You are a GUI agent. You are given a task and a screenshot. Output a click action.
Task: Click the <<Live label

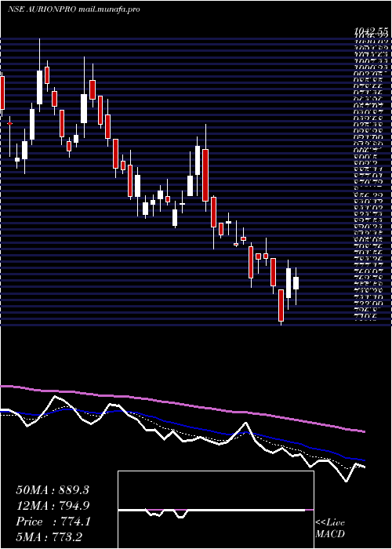coord(330,523)
